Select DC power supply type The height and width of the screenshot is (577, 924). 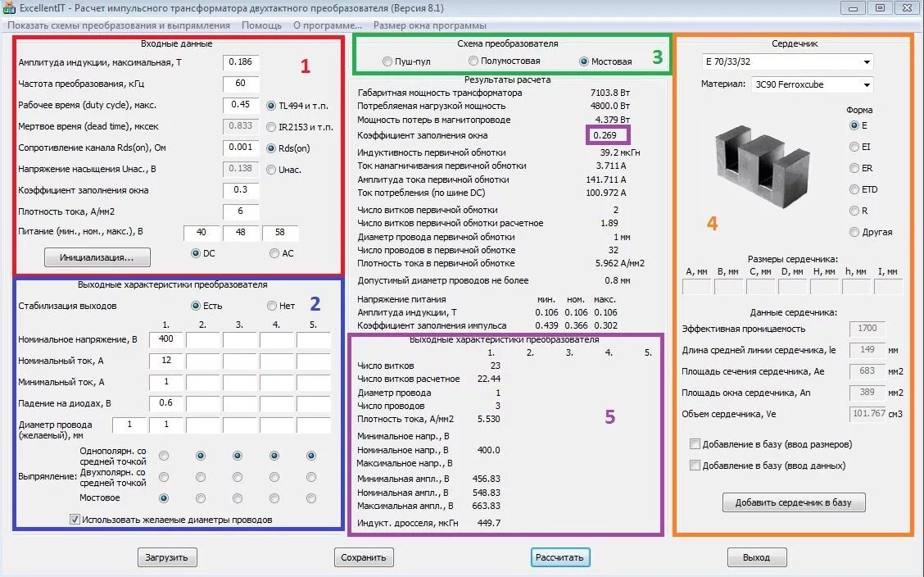(196, 252)
